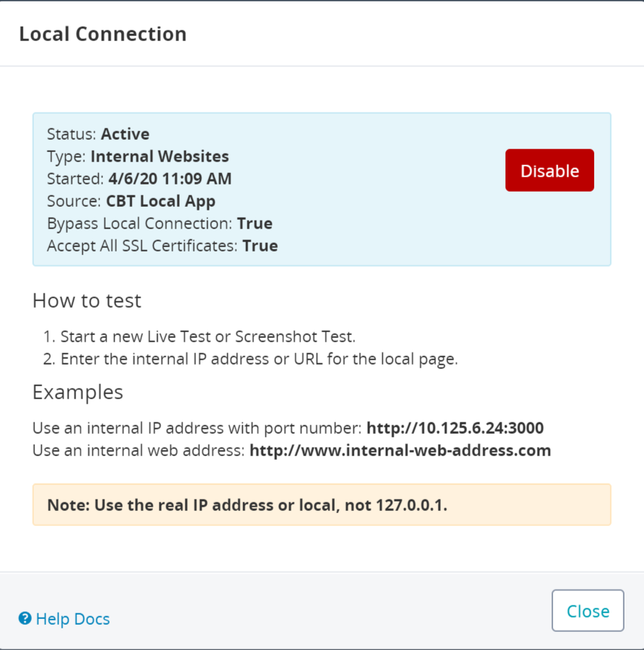Click step two about internal IP address
The width and height of the screenshot is (644, 650).
point(250,359)
